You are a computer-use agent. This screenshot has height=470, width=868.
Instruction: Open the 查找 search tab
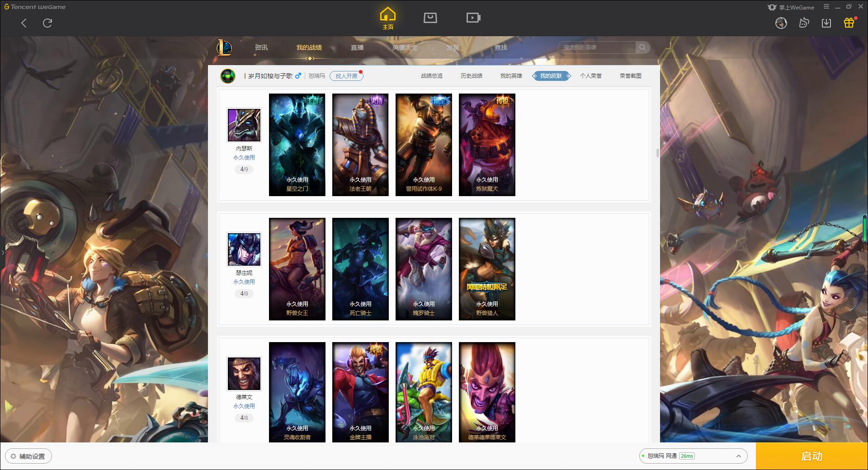click(x=501, y=47)
